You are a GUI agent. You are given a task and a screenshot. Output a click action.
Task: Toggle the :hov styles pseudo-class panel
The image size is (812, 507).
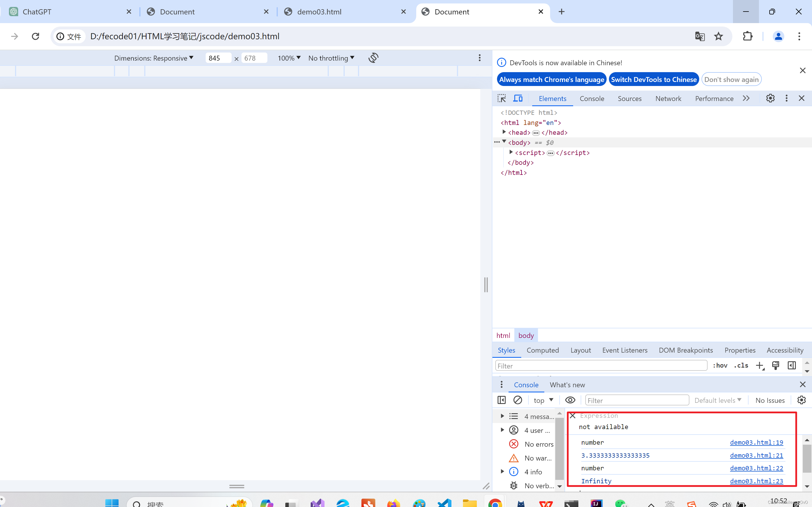[719, 366]
